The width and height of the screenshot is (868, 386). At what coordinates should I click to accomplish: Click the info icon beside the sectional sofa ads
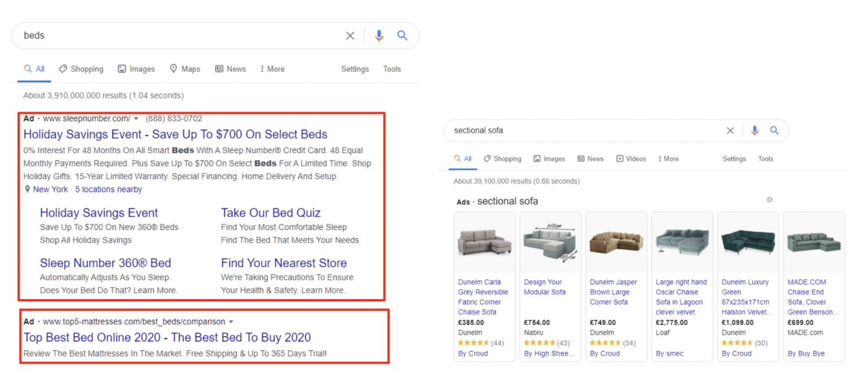[x=769, y=199]
